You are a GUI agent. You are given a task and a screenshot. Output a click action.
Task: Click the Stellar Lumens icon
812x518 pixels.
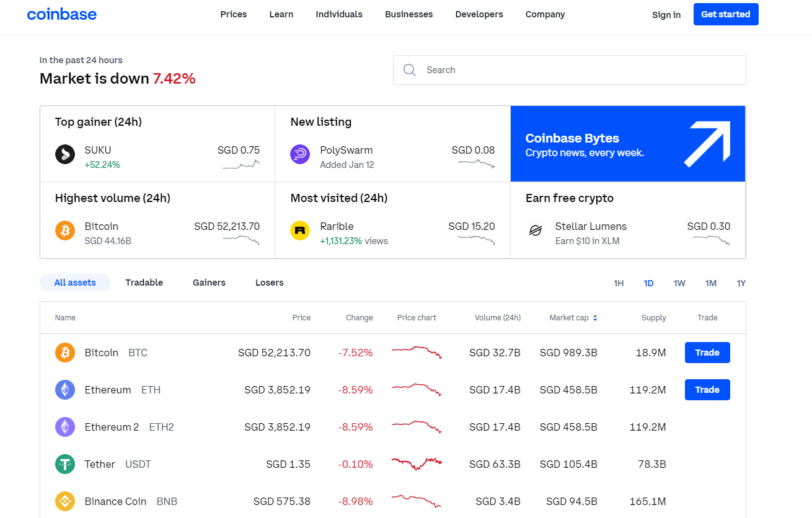pos(535,230)
